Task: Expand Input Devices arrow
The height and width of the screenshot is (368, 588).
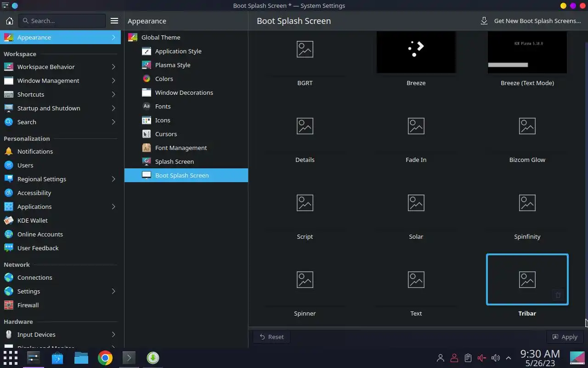Action: tap(113, 334)
